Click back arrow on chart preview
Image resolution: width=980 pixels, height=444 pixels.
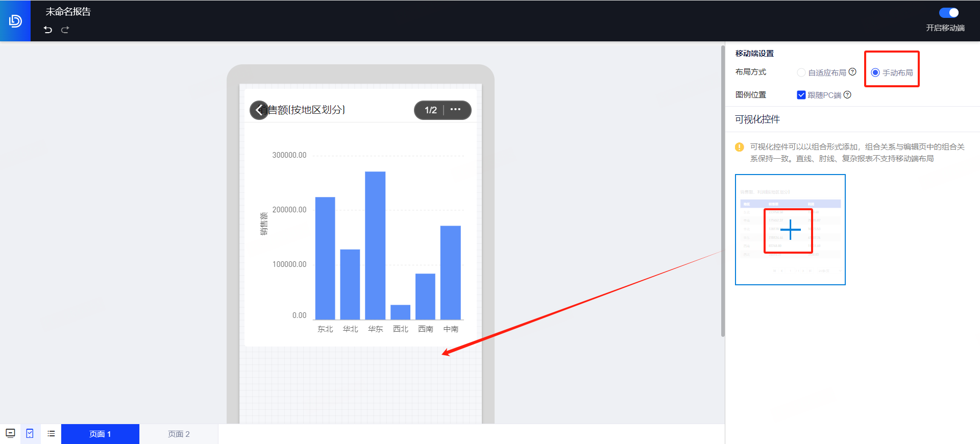point(259,110)
